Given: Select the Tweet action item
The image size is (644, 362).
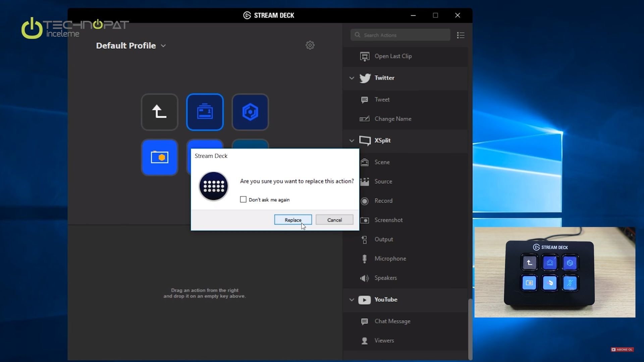Looking at the screenshot, I should [x=382, y=100].
